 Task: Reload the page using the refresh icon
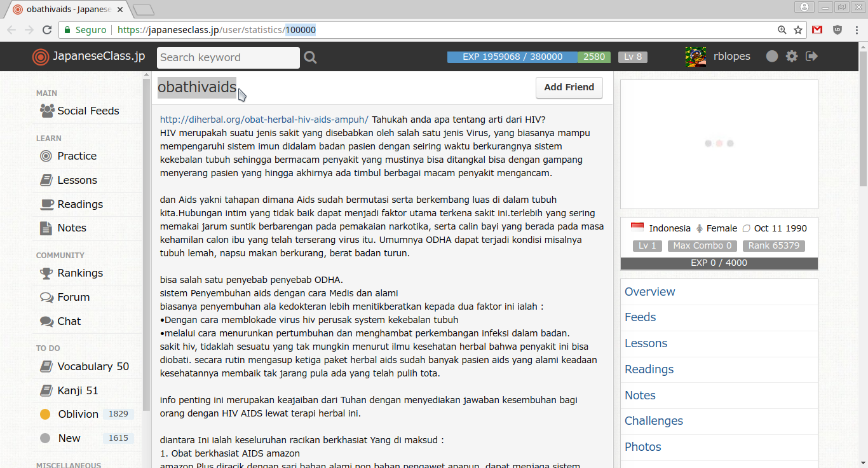coord(47,30)
